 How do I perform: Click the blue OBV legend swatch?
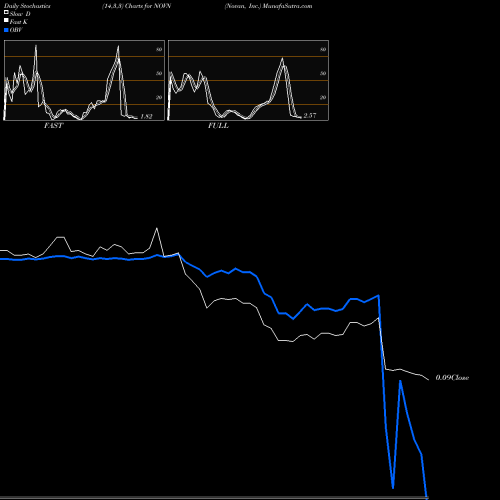(x=6, y=30)
